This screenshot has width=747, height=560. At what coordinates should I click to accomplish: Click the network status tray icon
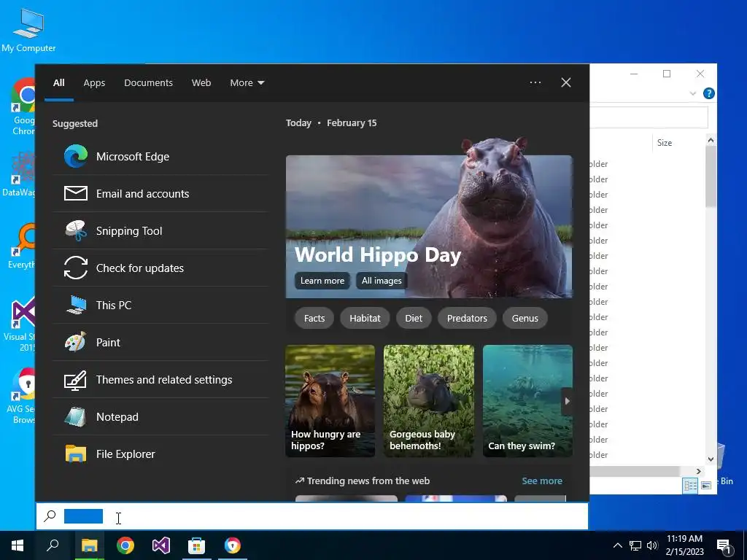[635, 545]
